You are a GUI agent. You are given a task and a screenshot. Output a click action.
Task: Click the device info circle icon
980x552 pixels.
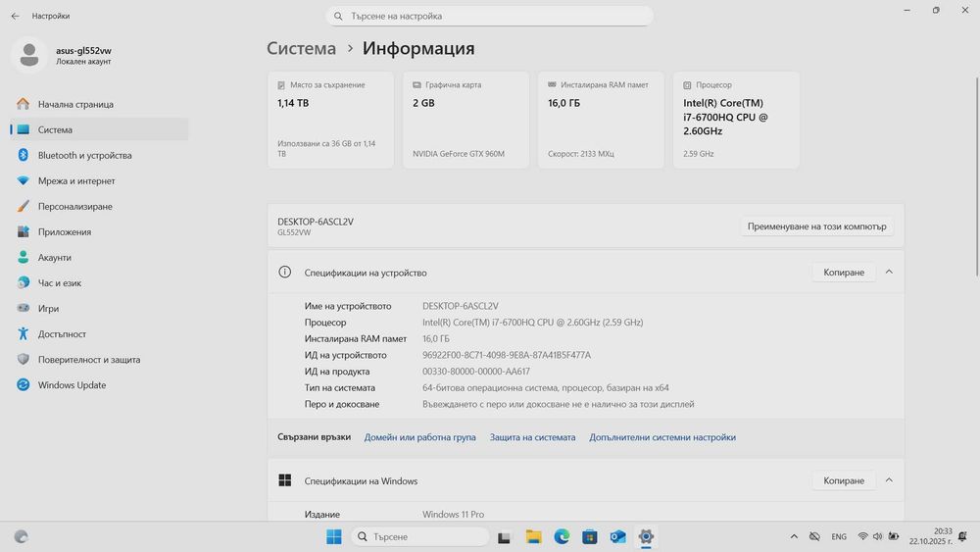pos(284,272)
